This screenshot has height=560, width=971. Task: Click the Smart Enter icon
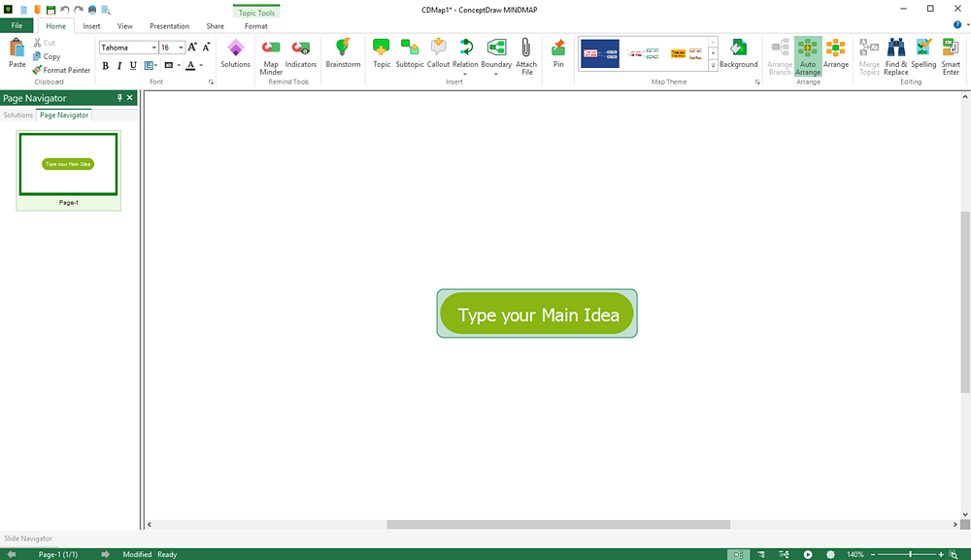click(x=951, y=48)
